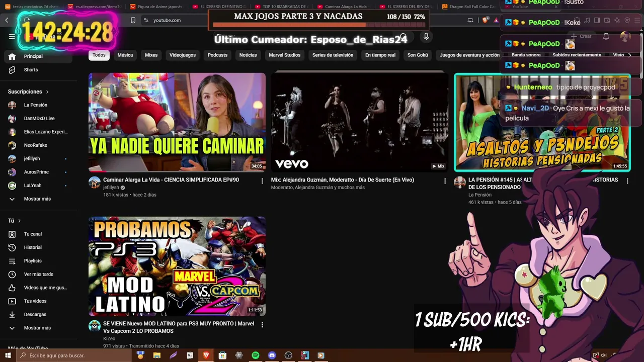The width and height of the screenshot is (644, 362).
Task: Select Mixes filter chip
Action: coord(151,55)
